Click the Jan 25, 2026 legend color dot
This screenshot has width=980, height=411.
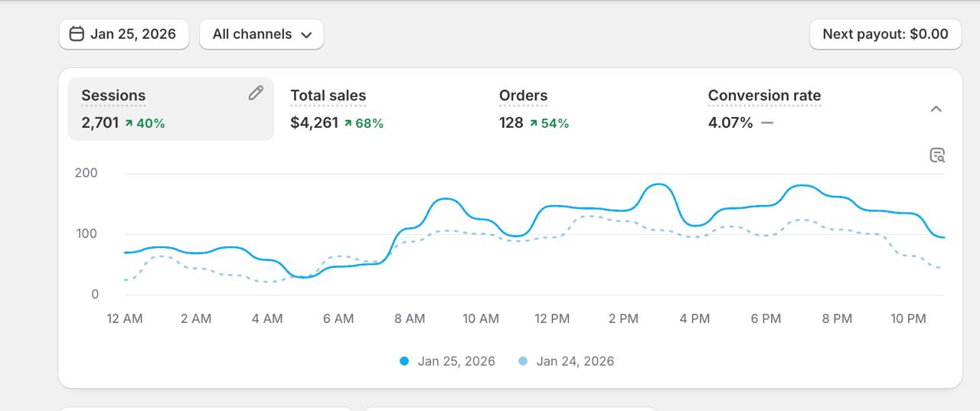(x=404, y=361)
